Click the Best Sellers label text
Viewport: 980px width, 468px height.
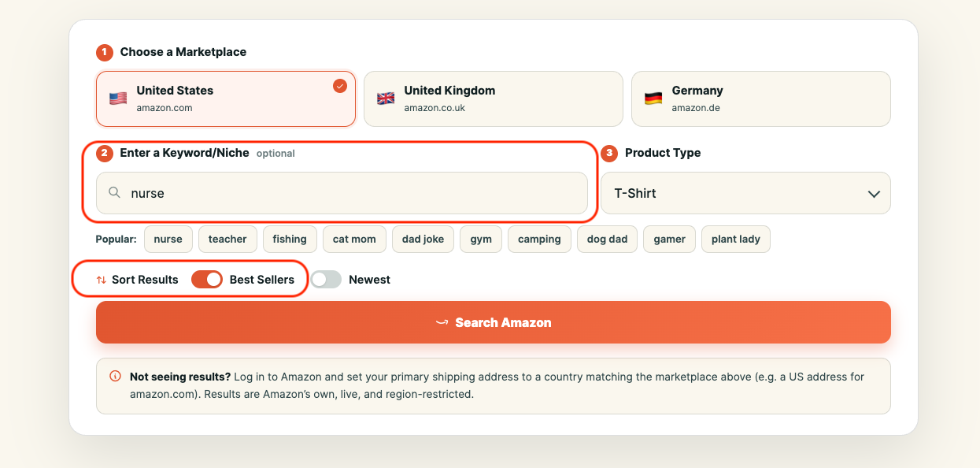pos(262,280)
